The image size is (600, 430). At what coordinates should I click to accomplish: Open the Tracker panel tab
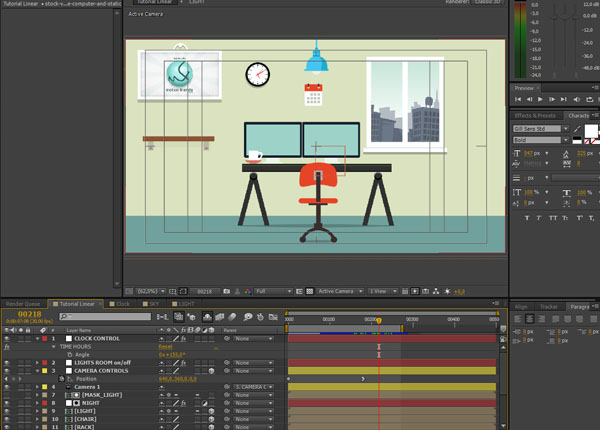[549, 307]
